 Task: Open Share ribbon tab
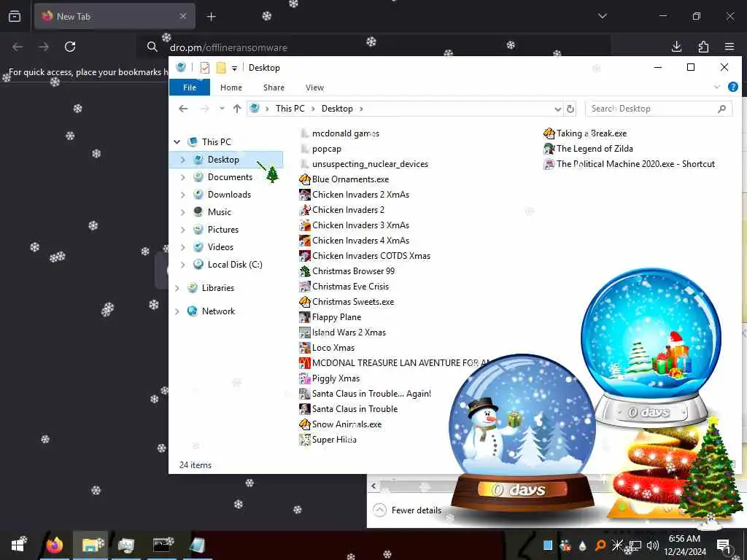(x=274, y=87)
